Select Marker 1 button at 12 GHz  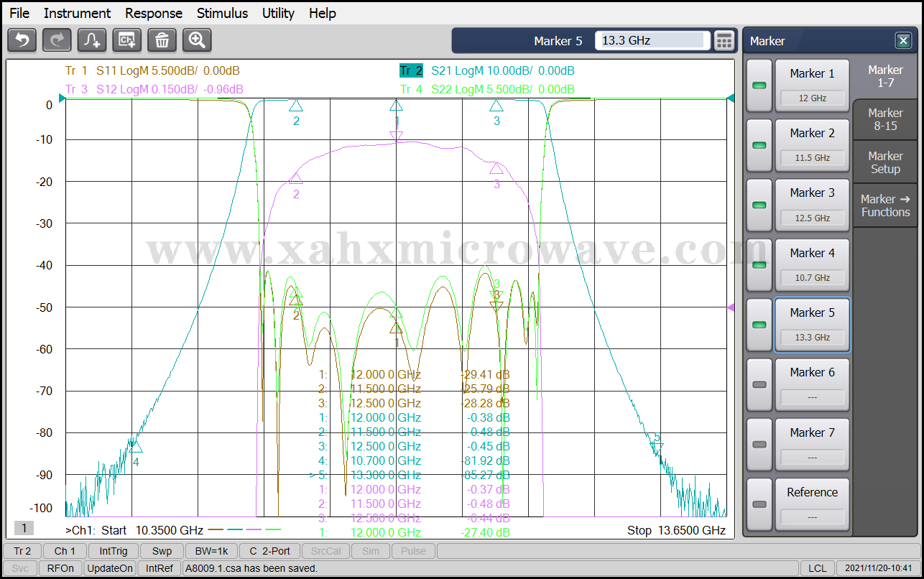(x=812, y=85)
